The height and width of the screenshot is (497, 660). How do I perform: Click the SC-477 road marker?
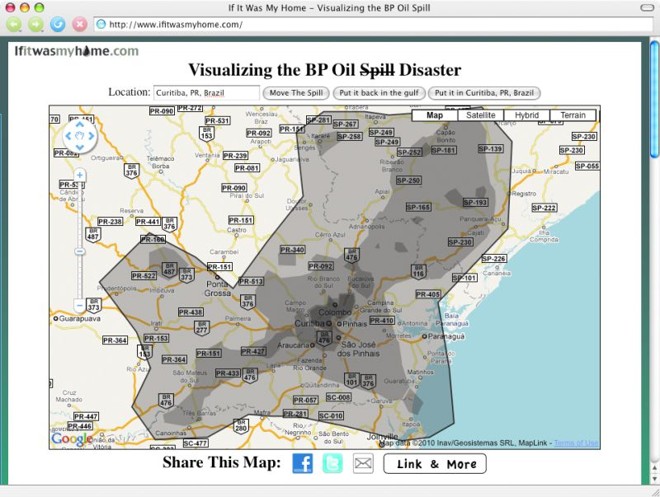coord(195,443)
